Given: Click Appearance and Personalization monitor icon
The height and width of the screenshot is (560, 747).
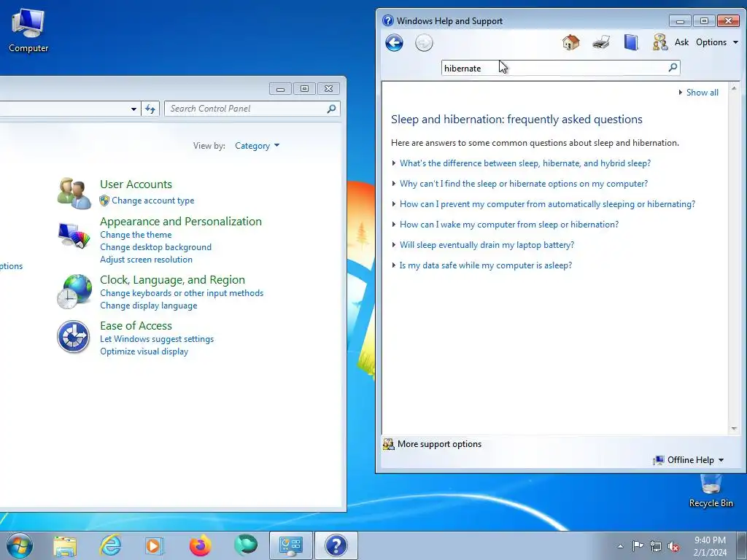Looking at the screenshot, I should click(x=74, y=236).
